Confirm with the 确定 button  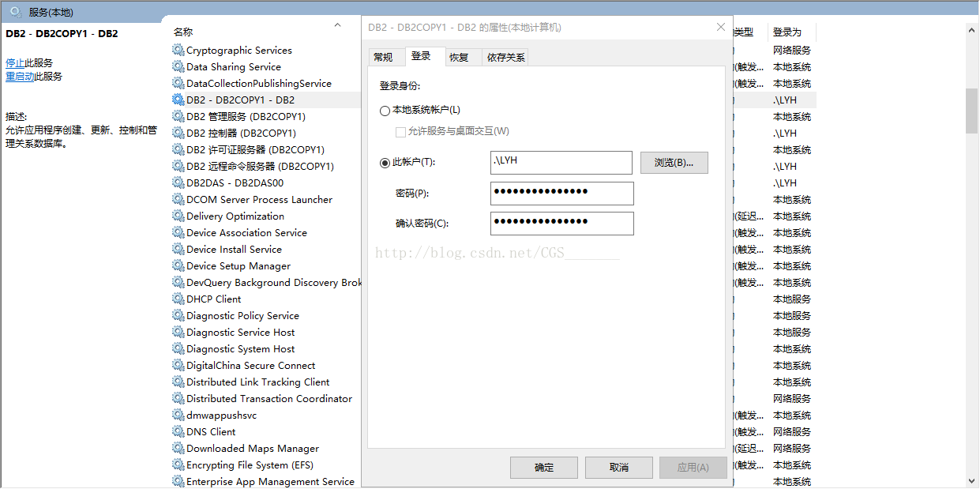tap(544, 467)
